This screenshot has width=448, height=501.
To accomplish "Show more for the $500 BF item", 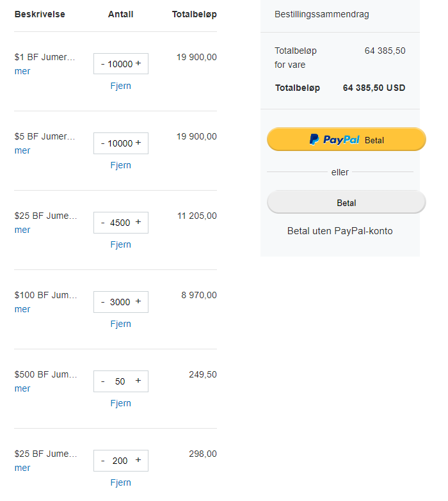I will [22, 388].
